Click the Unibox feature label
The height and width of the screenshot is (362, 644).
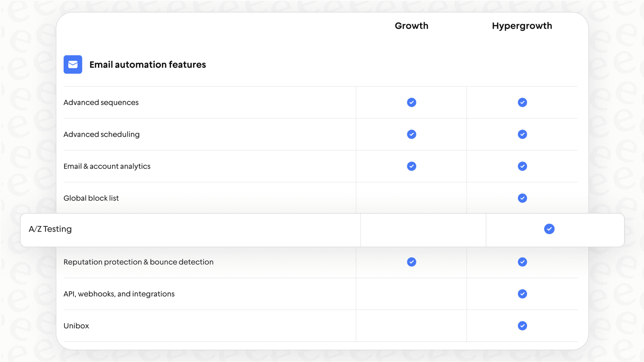76,326
